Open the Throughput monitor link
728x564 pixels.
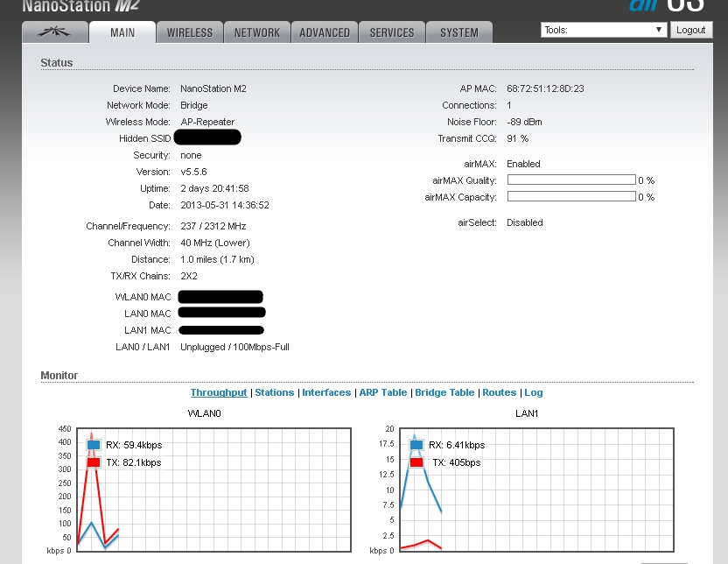(x=219, y=392)
